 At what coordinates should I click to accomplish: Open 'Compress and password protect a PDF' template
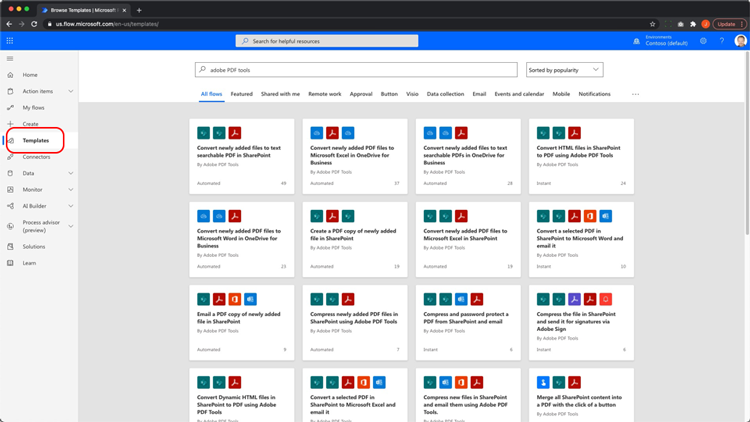point(468,322)
